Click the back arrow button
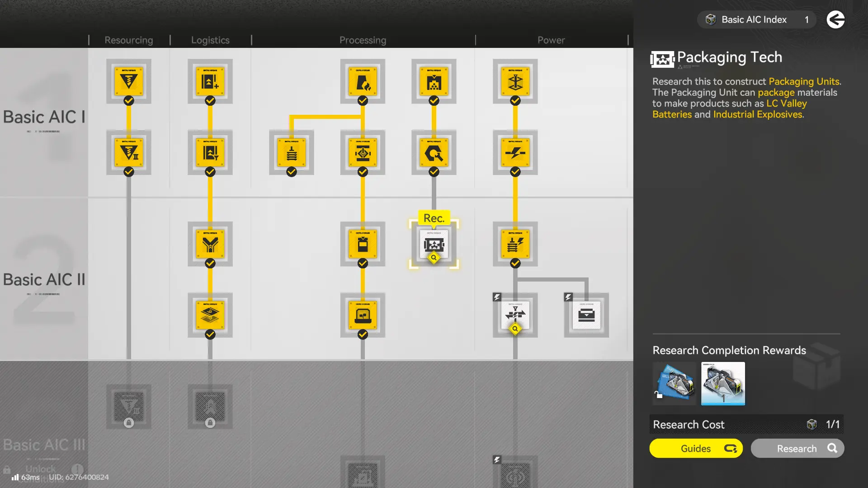The width and height of the screenshot is (868, 488). click(835, 19)
